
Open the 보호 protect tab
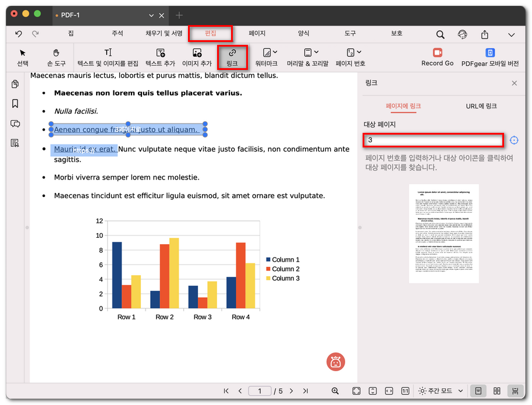pos(396,34)
